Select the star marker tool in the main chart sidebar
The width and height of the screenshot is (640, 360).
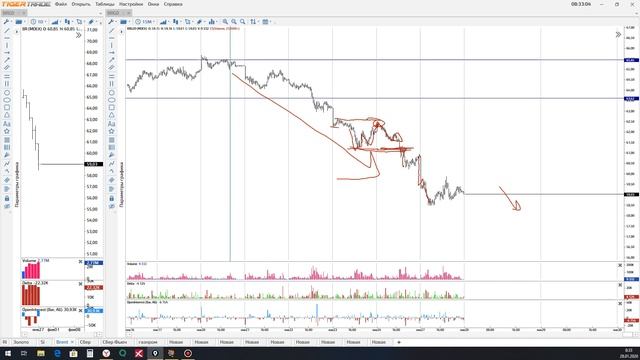[x=111, y=131]
